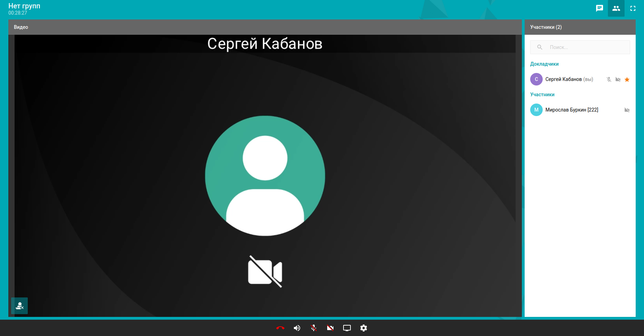Click the Участники (2) panel header
Screen dimensions: 644x336
[546, 27]
